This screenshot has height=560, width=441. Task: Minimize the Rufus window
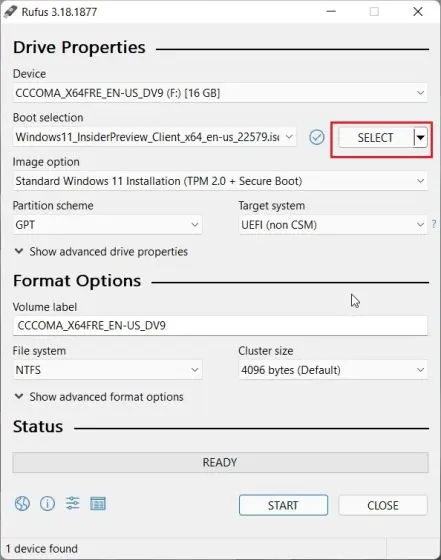tap(331, 11)
